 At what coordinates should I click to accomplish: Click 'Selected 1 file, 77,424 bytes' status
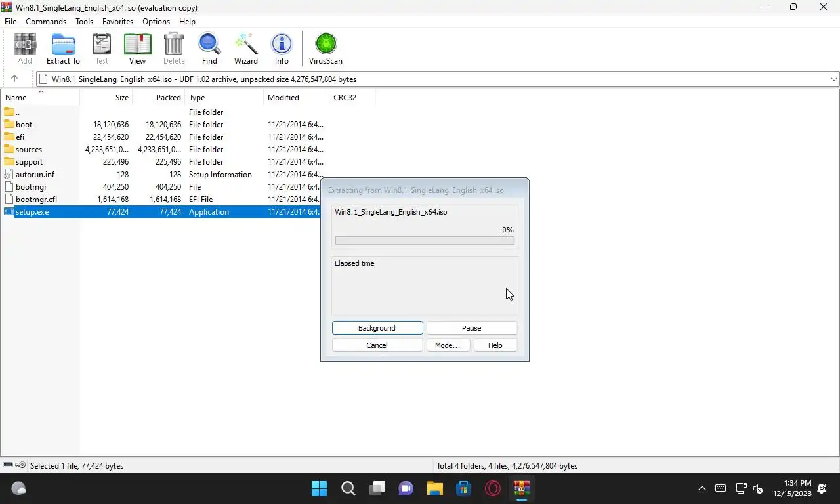point(77,465)
